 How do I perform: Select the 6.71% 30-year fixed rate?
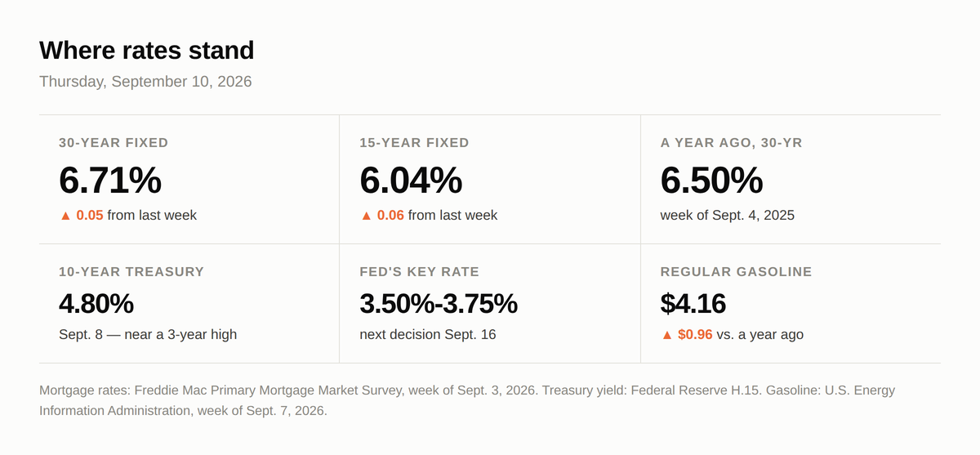coord(110,180)
